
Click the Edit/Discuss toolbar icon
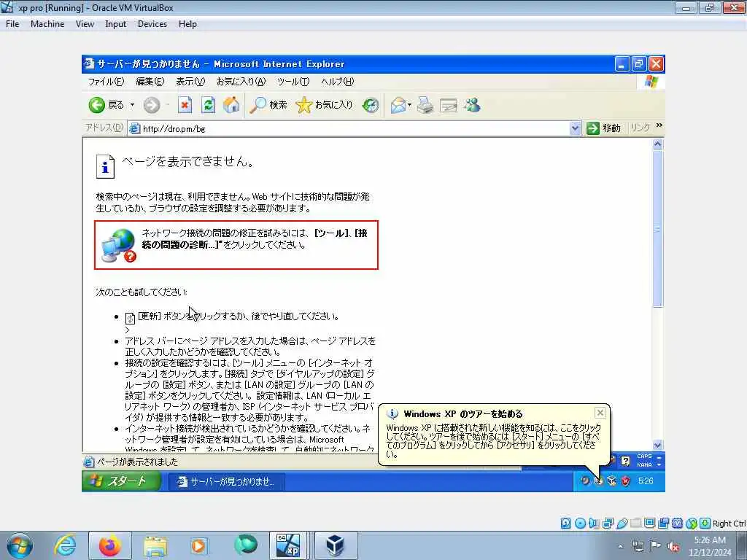point(449,105)
